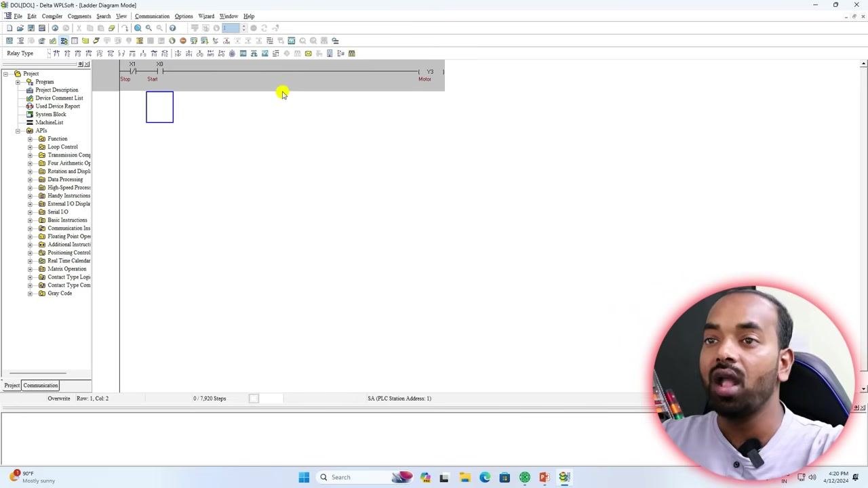Click 'SA (PLC Station Address: 1)' status text
Screen dimensions: 868x488
pos(399,399)
